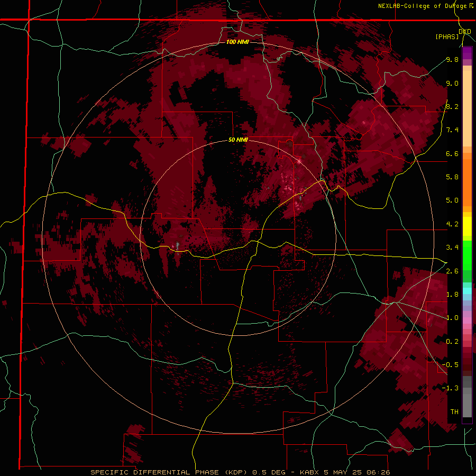Pick the yellow band of the color bar

coord(467,226)
